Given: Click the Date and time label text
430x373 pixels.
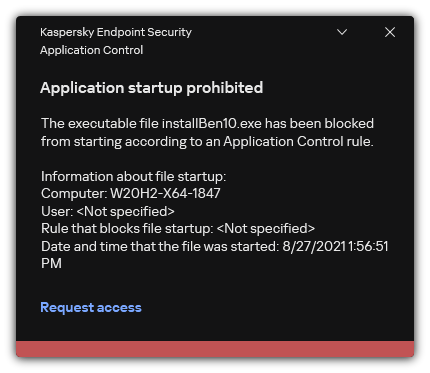Looking at the screenshot, I should [x=160, y=247].
